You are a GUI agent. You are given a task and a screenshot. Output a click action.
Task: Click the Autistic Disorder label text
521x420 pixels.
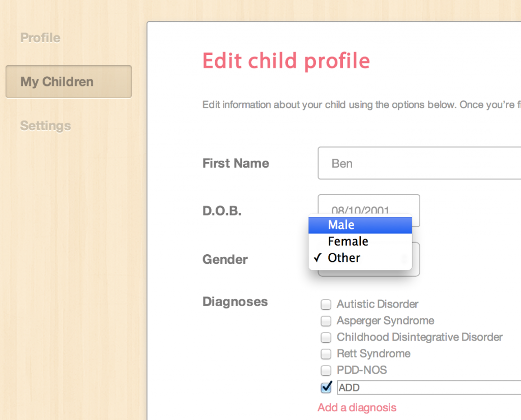click(378, 304)
